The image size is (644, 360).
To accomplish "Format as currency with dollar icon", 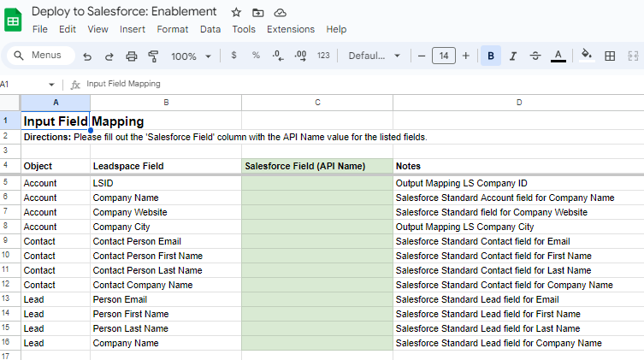I will (x=233, y=56).
